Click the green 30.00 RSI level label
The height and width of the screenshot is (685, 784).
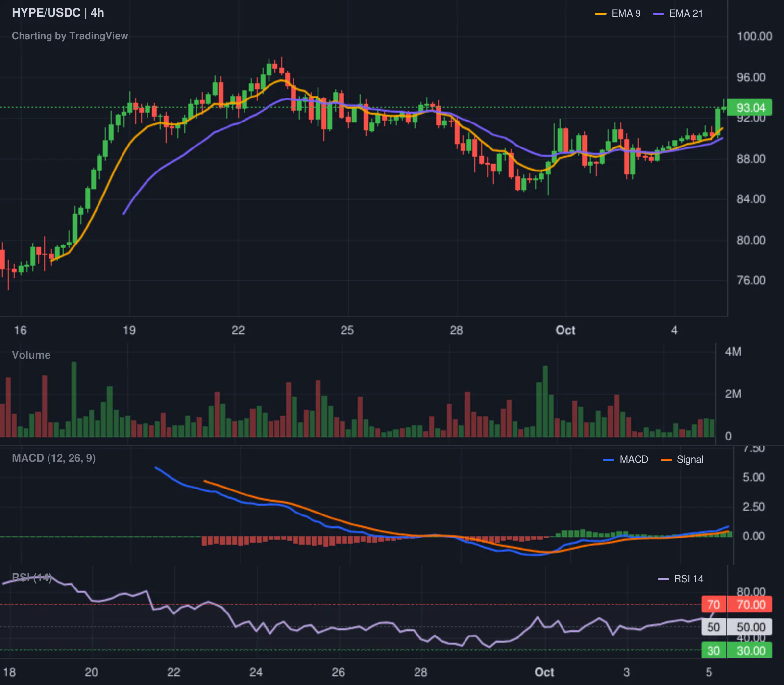(750, 650)
